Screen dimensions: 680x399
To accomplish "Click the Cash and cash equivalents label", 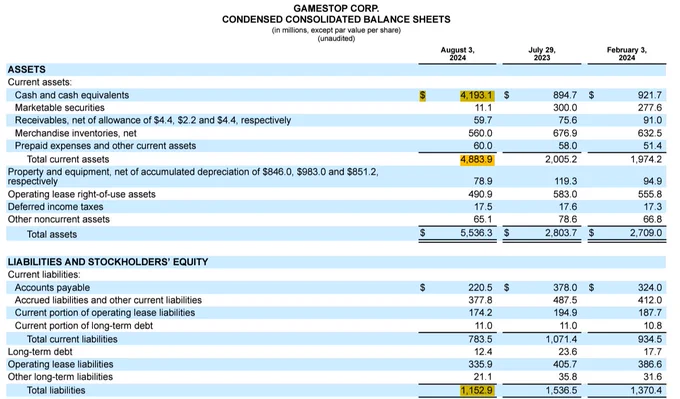I will [72, 95].
